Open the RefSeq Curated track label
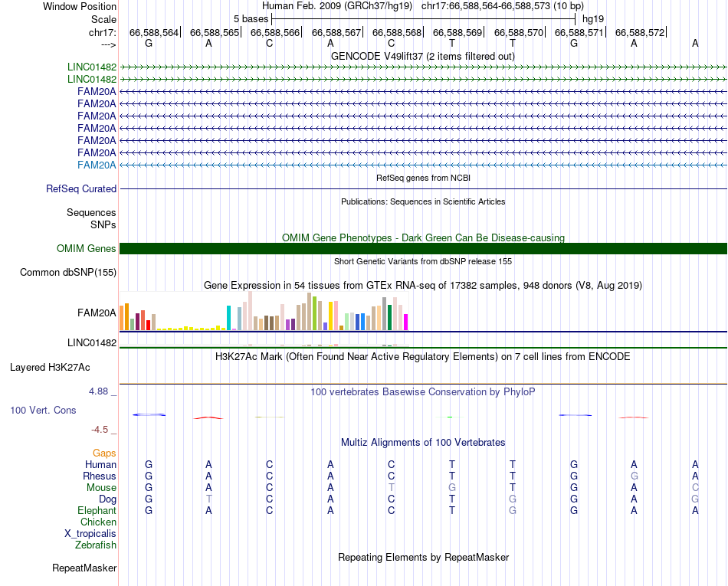The height and width of the screenshot is (586, 728). click(81, 189)
